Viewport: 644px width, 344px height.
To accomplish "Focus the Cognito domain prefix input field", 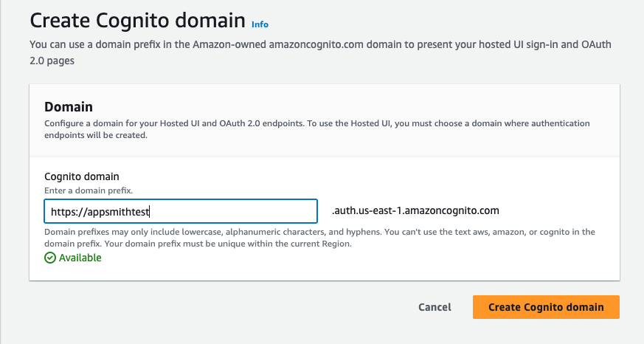I will click(x=181, y=213).
